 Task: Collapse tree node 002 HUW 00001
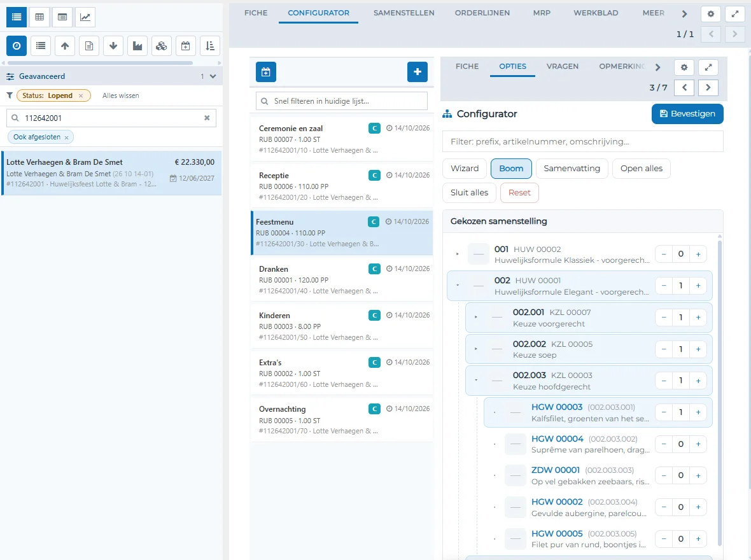pyautogui.click(x=458, y=286)
